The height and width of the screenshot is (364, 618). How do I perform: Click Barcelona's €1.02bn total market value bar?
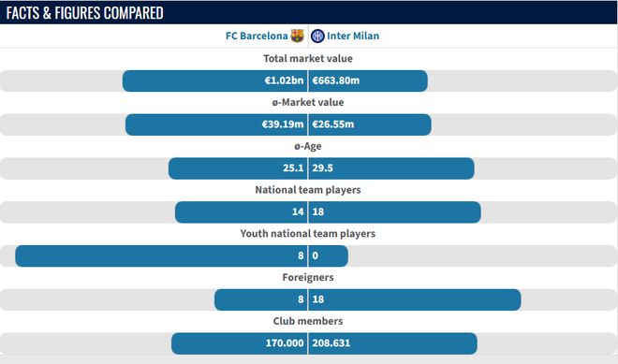pos(214,80)
